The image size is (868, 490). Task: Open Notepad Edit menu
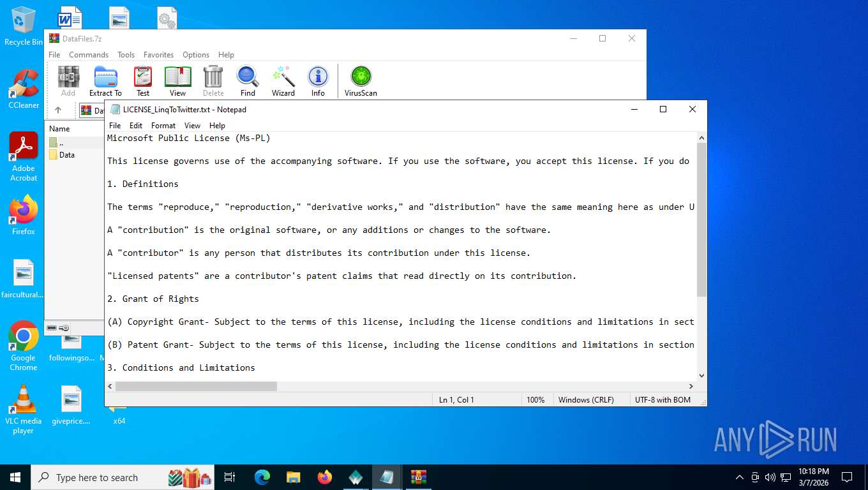(136, 126)
